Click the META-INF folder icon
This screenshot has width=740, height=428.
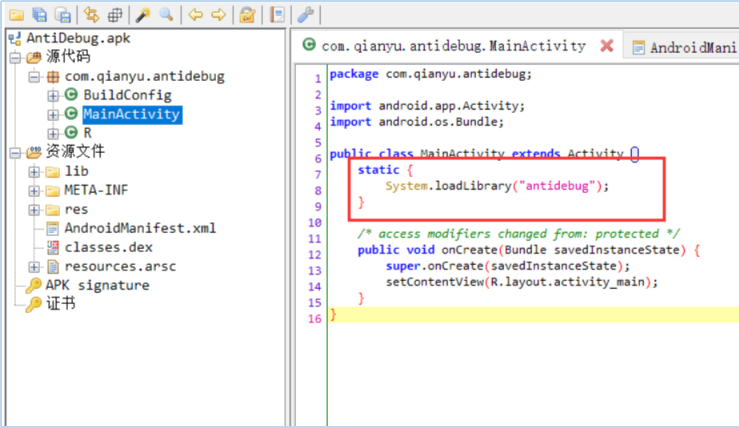pyautogui.click(x=52, y=190)
